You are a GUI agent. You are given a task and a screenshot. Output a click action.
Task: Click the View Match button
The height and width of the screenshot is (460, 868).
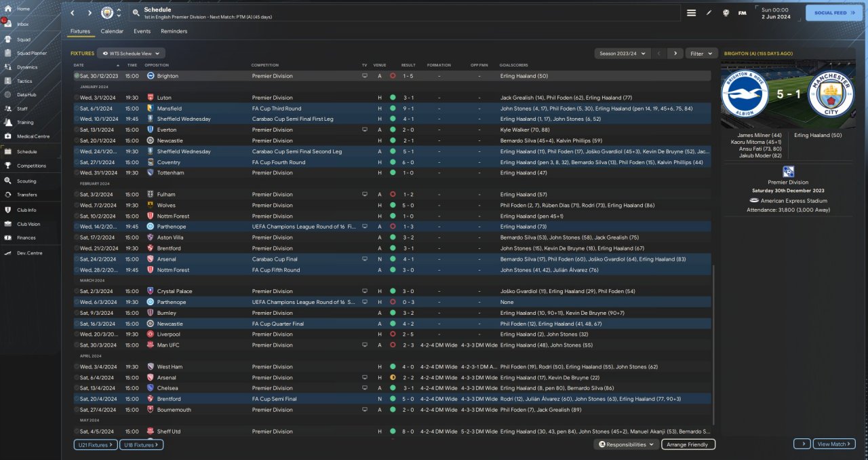833,444
